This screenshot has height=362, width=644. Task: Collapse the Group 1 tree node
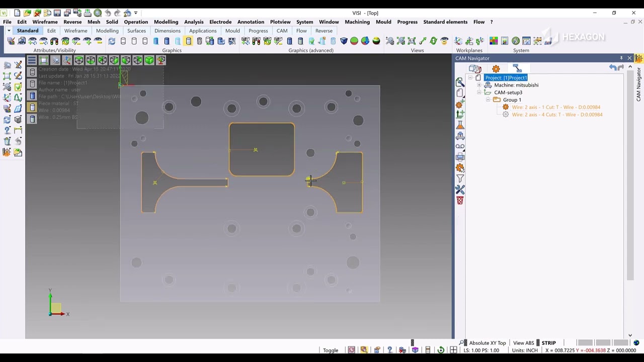(488, 100)
